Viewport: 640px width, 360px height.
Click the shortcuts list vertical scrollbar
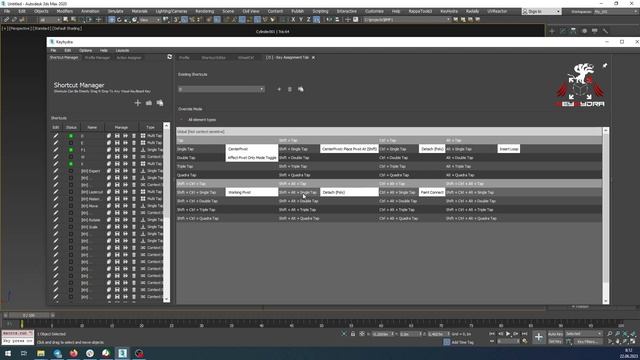click(167, 213)
